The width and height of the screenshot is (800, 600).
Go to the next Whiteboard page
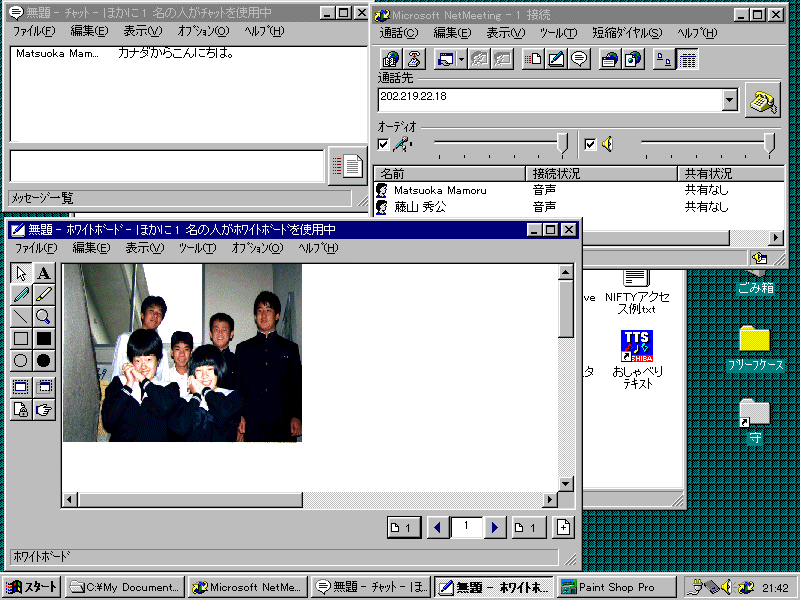(x=494, y=528)
